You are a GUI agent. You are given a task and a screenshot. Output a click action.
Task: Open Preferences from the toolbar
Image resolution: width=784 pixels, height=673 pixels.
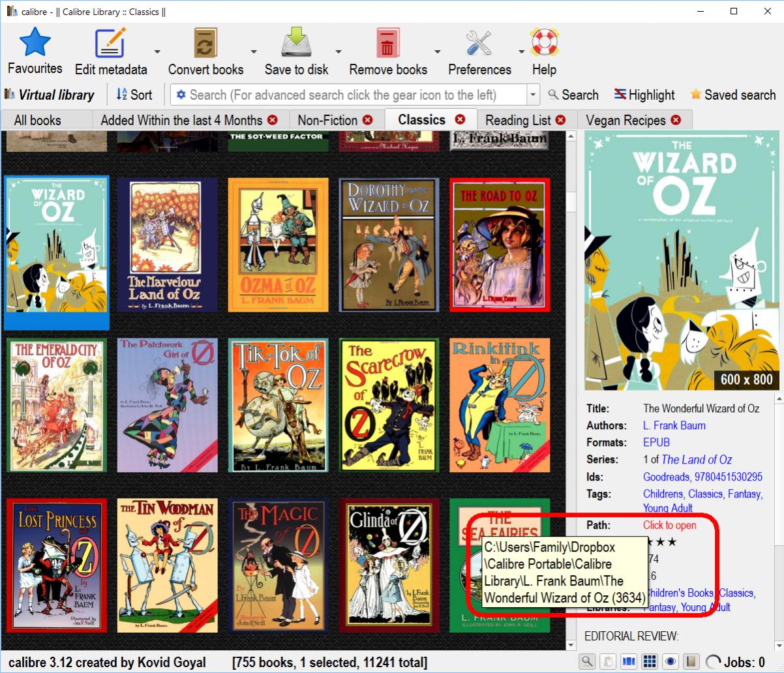[479, 52]
